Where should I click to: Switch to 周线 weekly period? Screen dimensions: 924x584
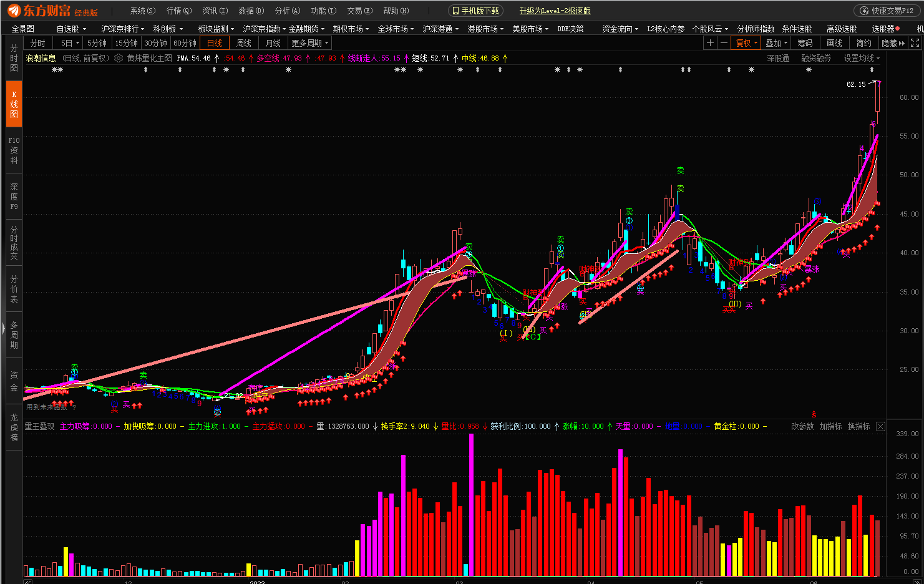pyautogui.click(x=244, y=43)
